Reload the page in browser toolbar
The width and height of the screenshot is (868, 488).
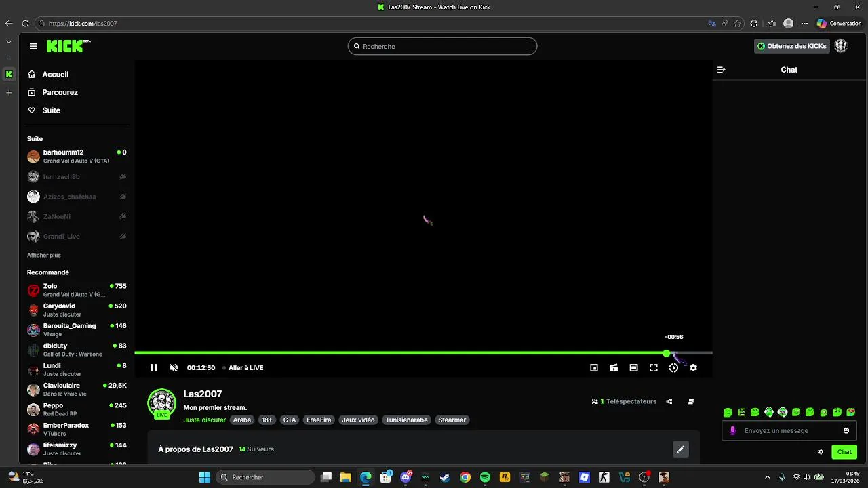pos(25,23)
